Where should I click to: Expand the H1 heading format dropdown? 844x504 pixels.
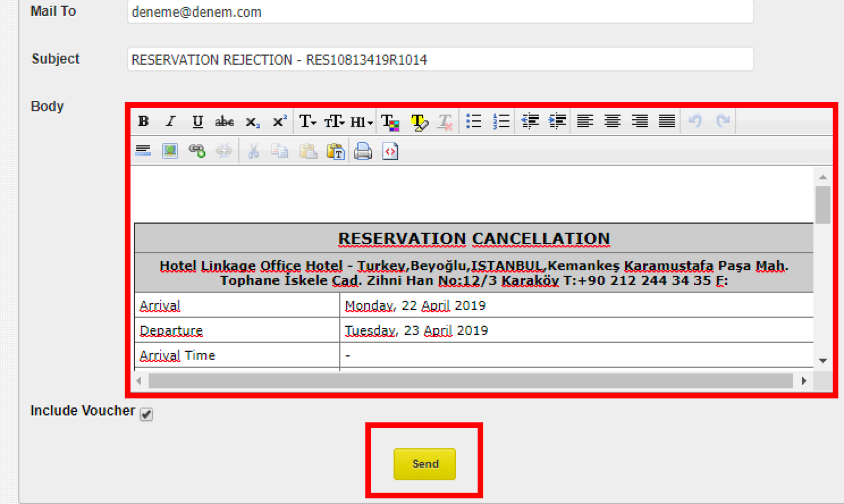(361, 122)
